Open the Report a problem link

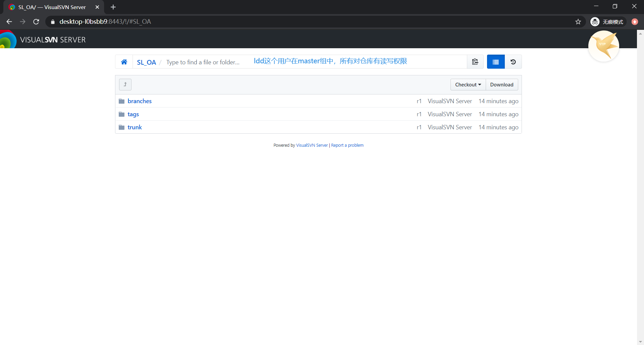click(x=347, y=145)
